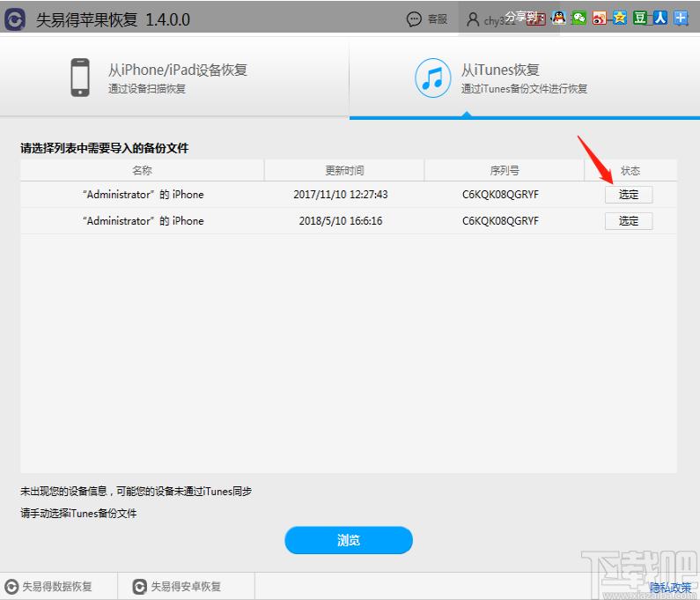Click the 客服 label
Screen dimensions: 700x600
[x=438, y=19]
